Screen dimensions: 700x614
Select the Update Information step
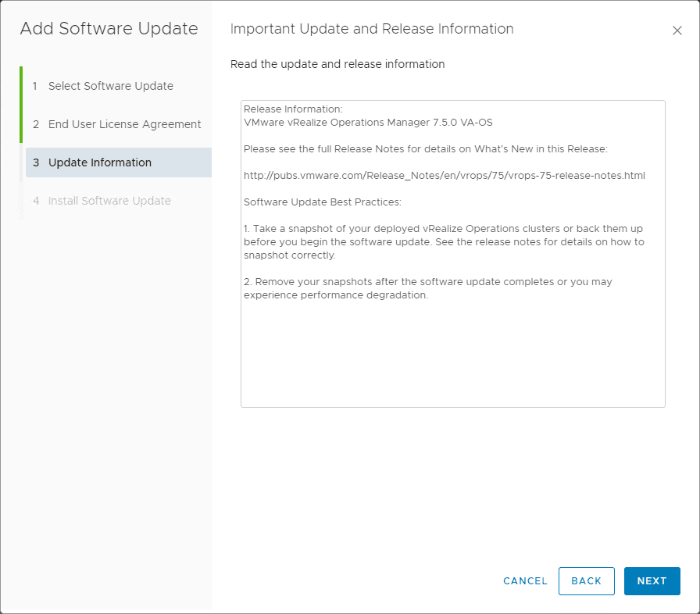coord(100,162)
